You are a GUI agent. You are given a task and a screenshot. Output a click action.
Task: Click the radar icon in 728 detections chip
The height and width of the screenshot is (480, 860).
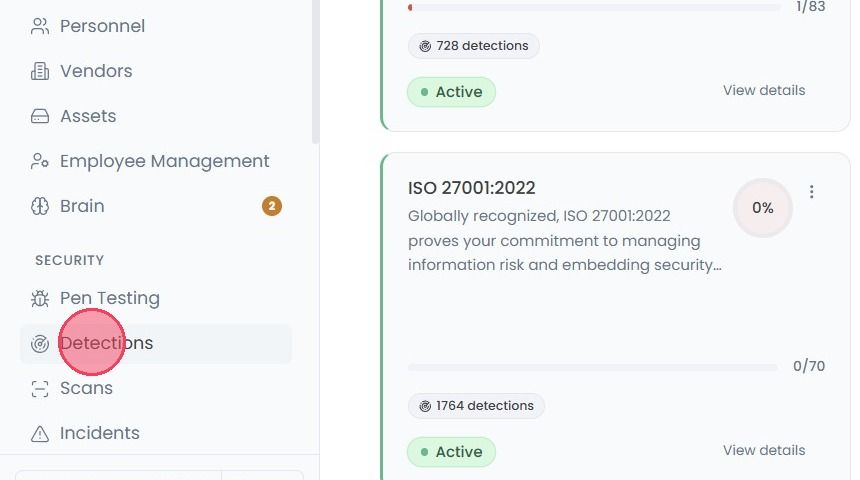(425, 46)
